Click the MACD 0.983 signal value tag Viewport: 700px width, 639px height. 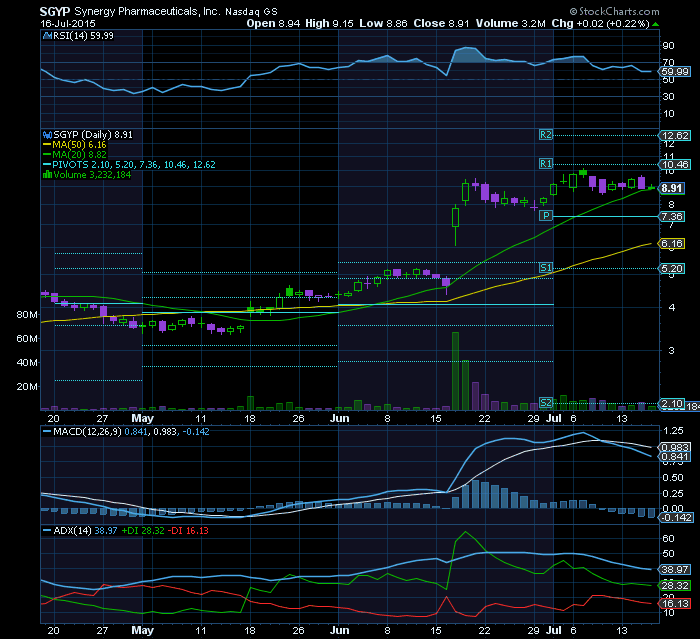[675, 447]
